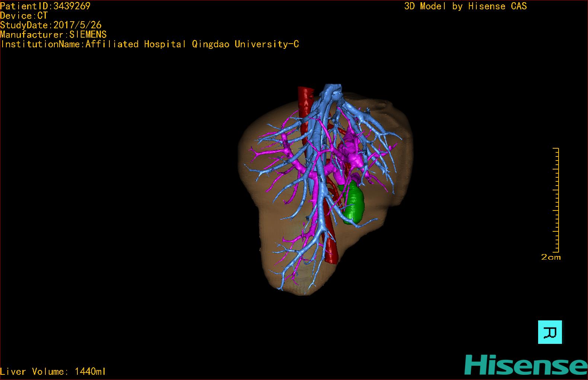Click the green gallbladder structure in the model

(353, 203)
